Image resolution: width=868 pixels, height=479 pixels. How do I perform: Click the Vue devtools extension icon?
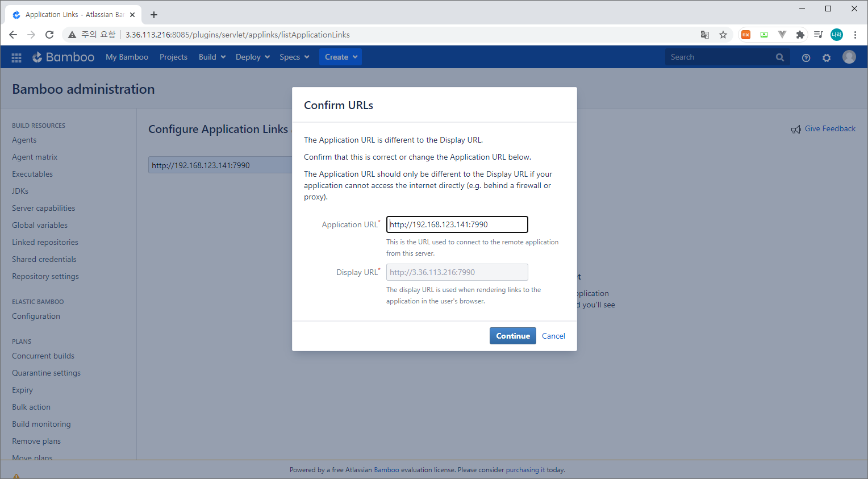pyautogui.click(x=782, y=35)
